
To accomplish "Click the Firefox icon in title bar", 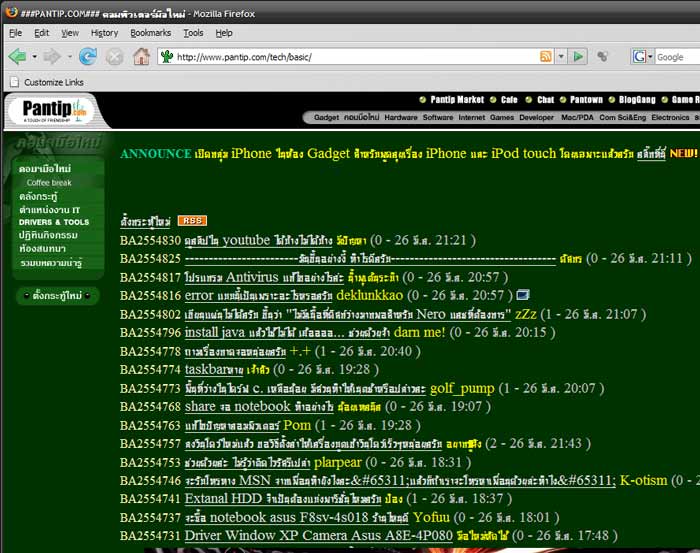I will (11, 12).
